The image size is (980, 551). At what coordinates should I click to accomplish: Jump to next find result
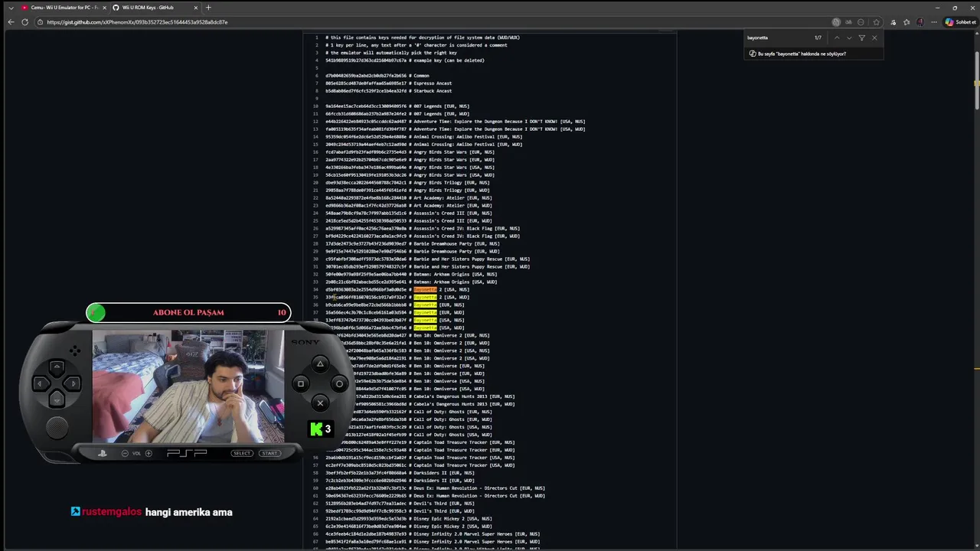pyautogui.click(x=849, y=37)
